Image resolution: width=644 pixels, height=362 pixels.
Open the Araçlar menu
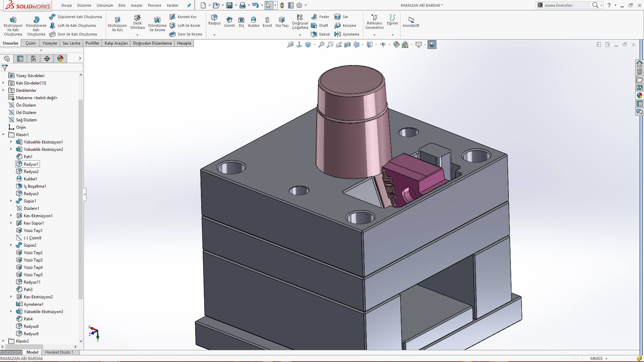(137, 5)
